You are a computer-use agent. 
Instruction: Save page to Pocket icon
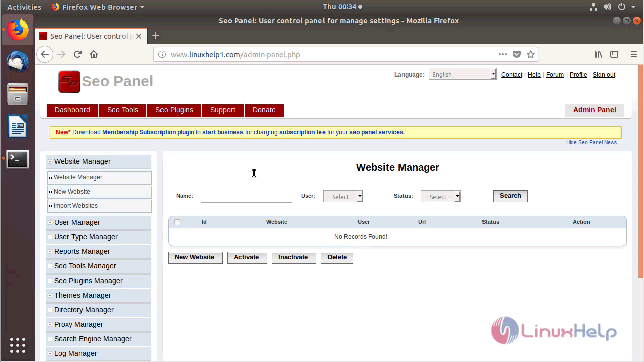(x=517, y=54)
